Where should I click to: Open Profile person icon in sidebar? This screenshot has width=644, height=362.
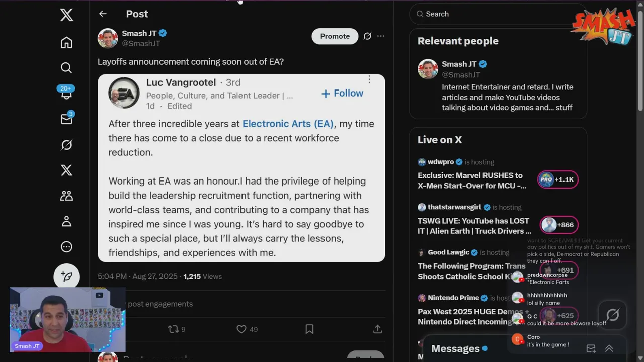[66, 221]
